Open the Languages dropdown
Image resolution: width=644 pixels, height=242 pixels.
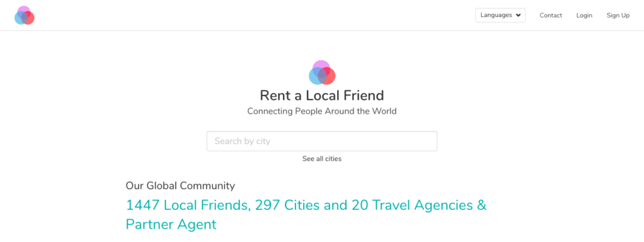[x=500, y=15]
